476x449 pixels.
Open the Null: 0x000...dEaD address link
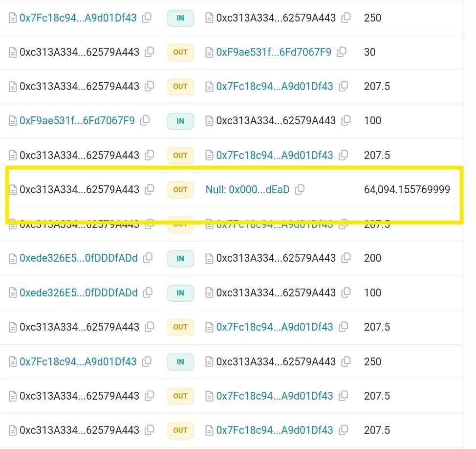click(x=247, y=190)
